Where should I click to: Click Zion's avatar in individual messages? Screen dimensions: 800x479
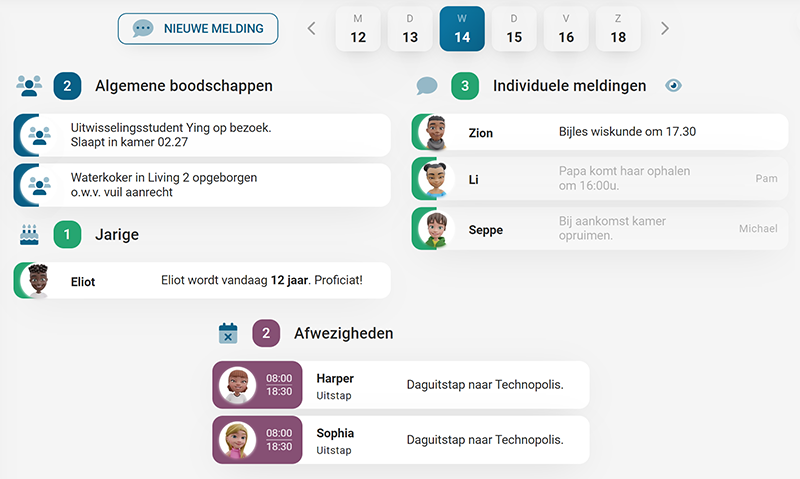point(434,133)
